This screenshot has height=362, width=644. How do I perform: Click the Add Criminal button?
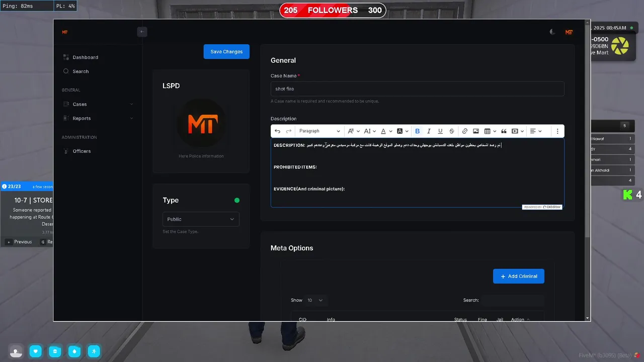(519, 276)
